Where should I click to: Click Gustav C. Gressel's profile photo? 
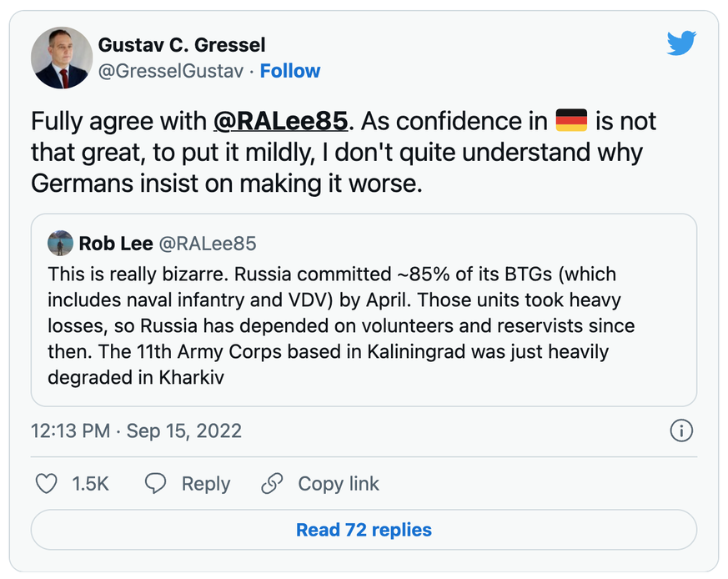point(60,59)
